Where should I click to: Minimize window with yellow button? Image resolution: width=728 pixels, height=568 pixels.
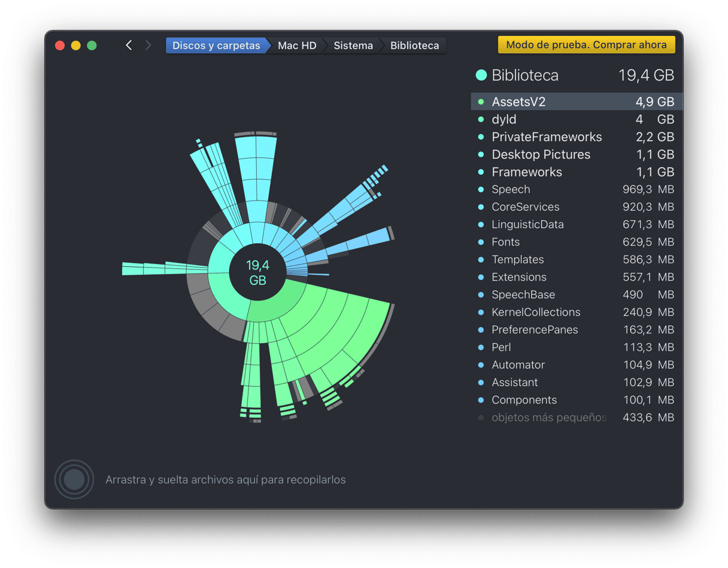tap(76, 45)
